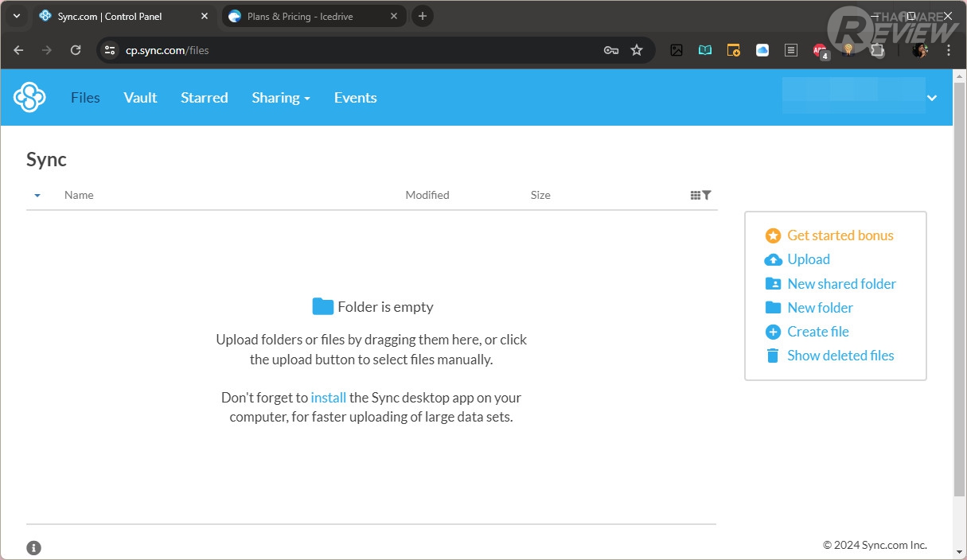
Task: Open the Get started bonus link
Action: 840,235
